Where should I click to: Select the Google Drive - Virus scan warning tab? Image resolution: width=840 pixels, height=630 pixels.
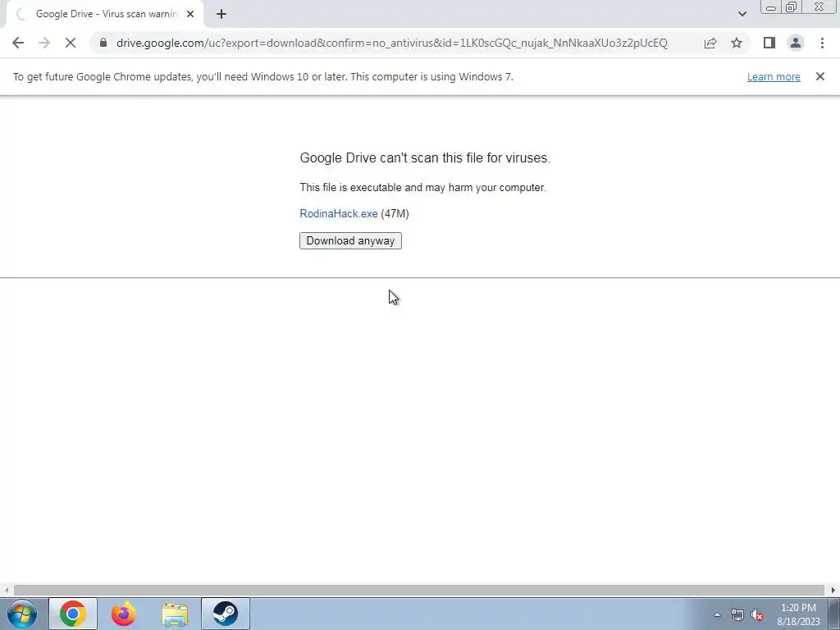pos(105,14)
